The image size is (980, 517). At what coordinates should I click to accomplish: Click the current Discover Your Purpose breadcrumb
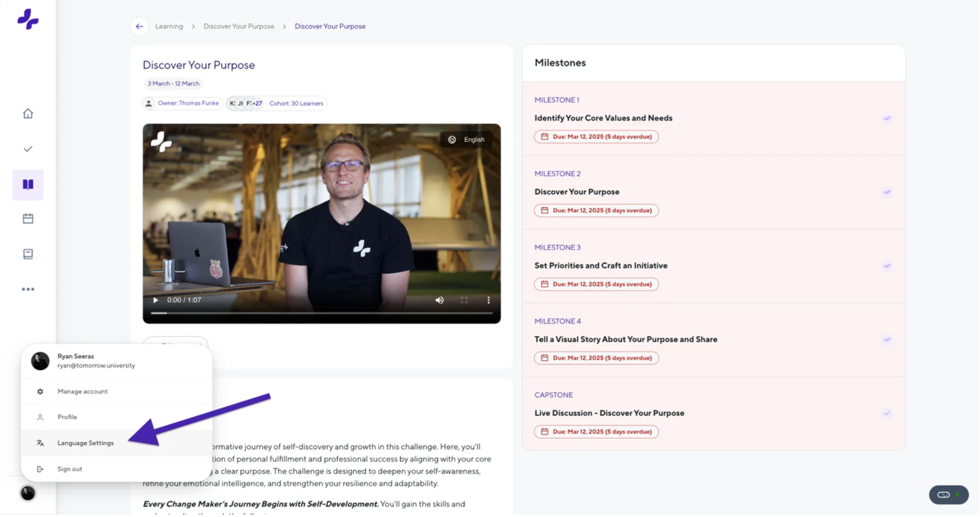pyautogui.click(x=330, y=26)
